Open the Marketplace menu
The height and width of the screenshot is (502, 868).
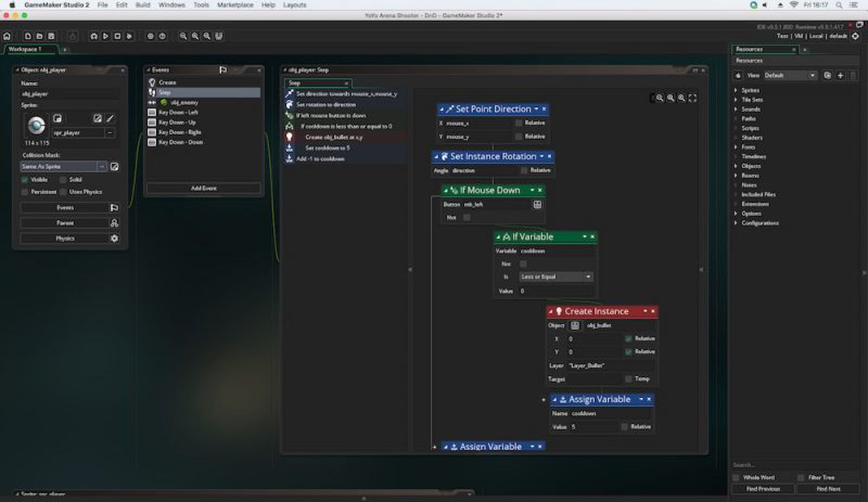[x=234, y=5]
